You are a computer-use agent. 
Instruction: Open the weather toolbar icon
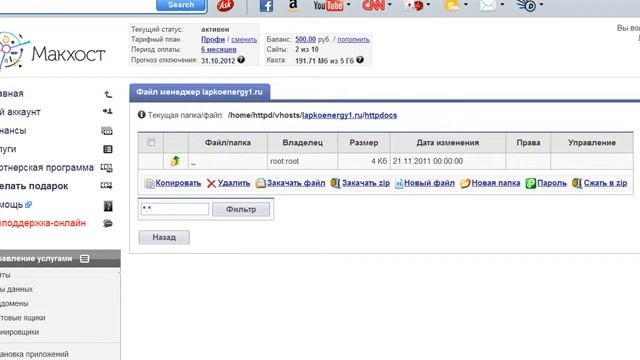[452, 5]
